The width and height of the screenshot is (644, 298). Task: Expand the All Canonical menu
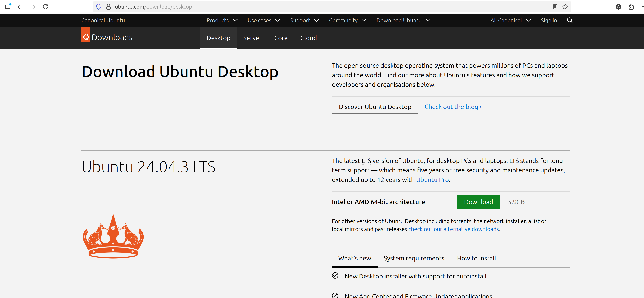click(510, 20)
